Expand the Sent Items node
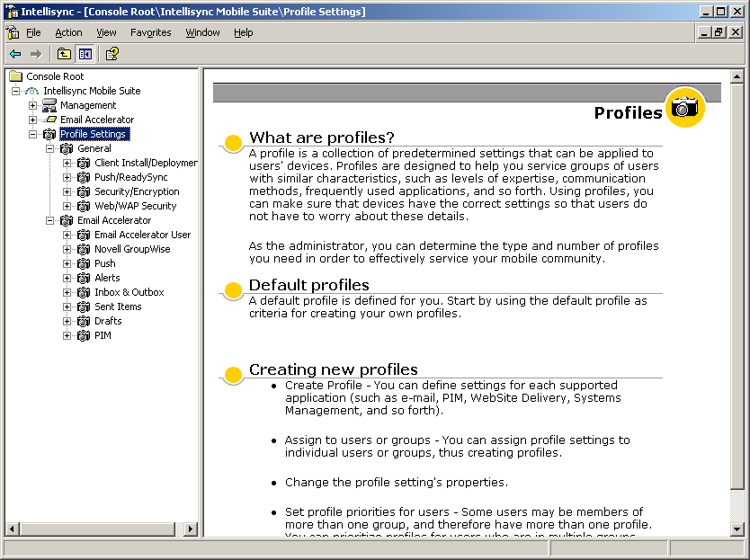750x560 pixels. click(x=67, y=307)
